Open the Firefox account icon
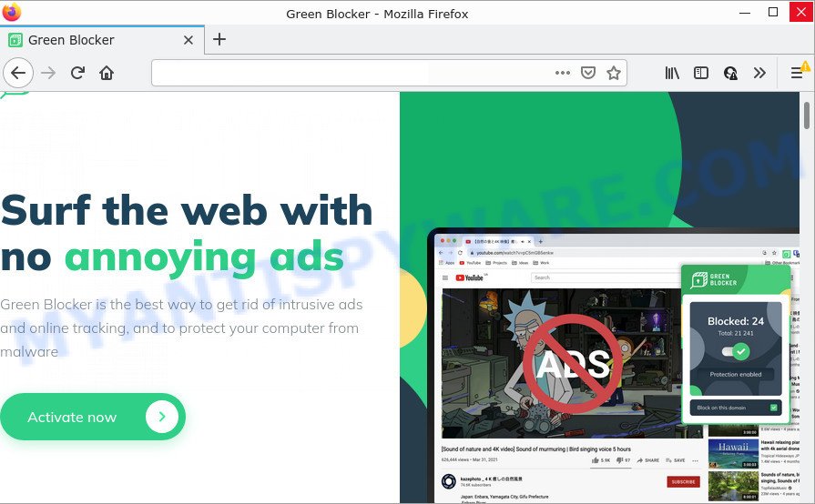The width and height of the screenshot is (815, 504). [730, 73]
